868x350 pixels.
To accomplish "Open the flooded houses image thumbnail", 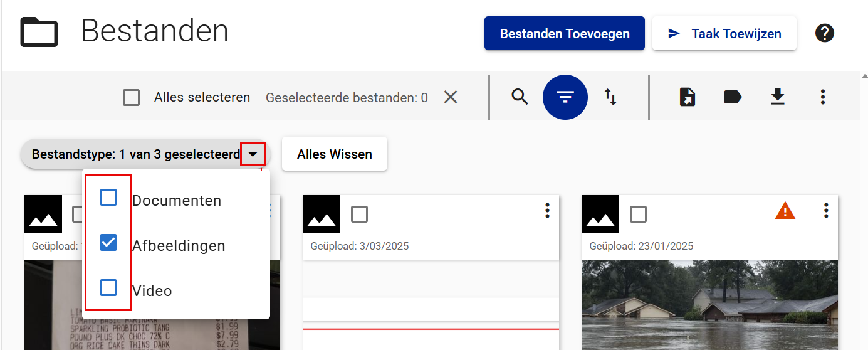I will [709, 305].
